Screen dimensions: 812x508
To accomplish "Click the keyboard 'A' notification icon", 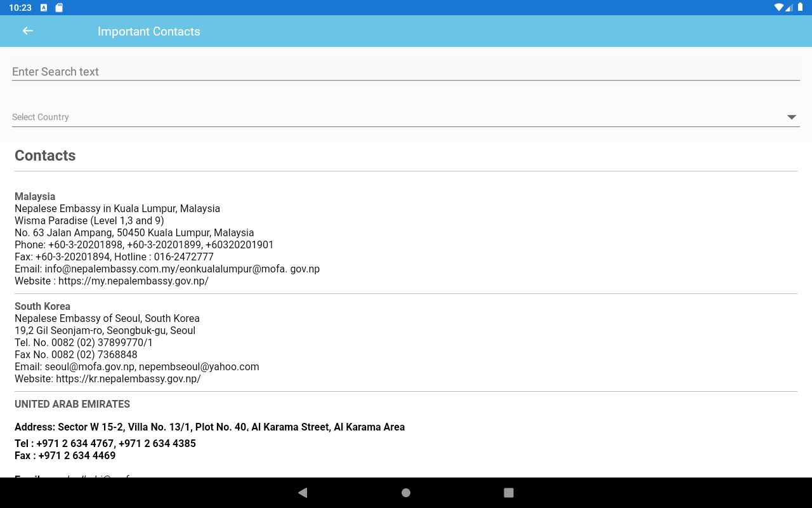I will click(x=44, y=8).
